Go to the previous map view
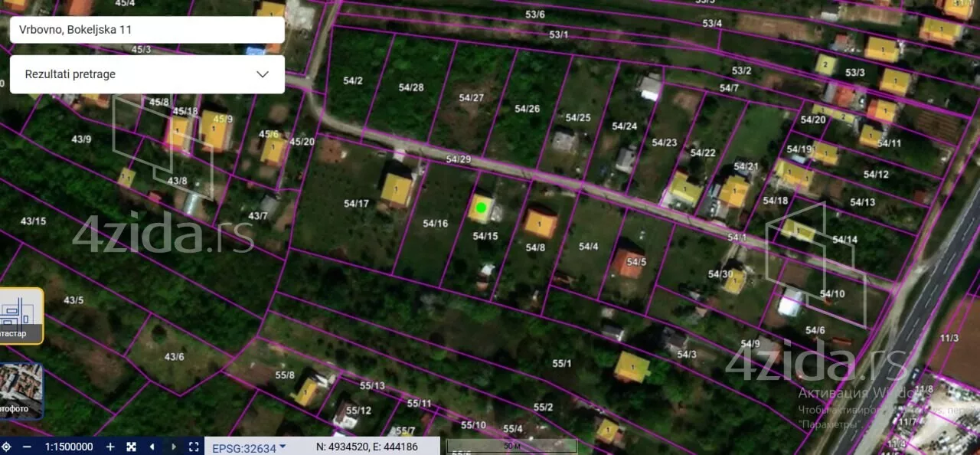Viewport: 980px width, 455px height. coord(152,447)
